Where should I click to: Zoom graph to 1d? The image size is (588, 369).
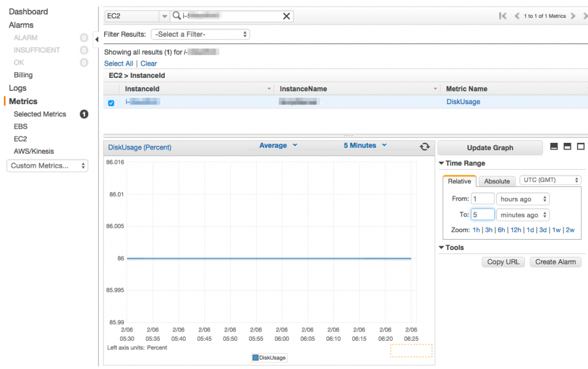(x=530, y=230)
